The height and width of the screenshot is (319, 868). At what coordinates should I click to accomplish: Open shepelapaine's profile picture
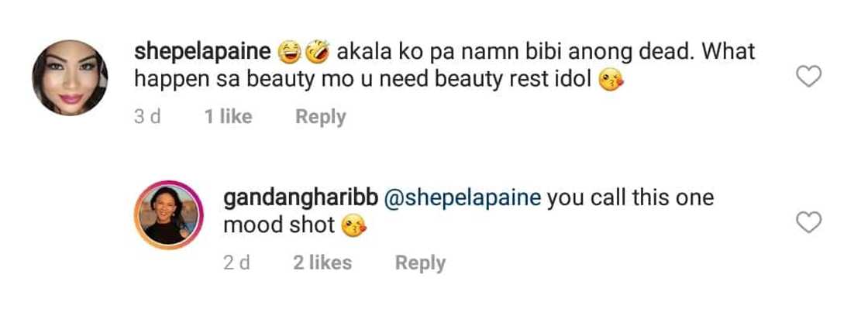[x=70, y=78]
